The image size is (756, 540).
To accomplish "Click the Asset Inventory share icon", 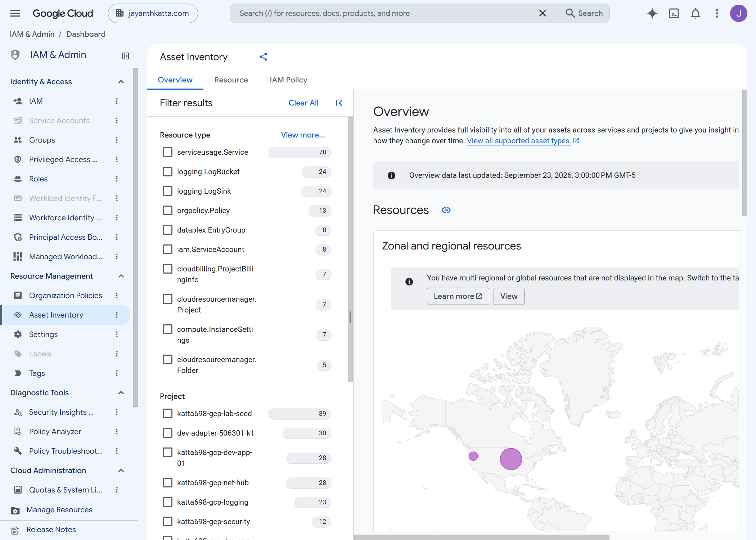I will (x=263, y=57).
